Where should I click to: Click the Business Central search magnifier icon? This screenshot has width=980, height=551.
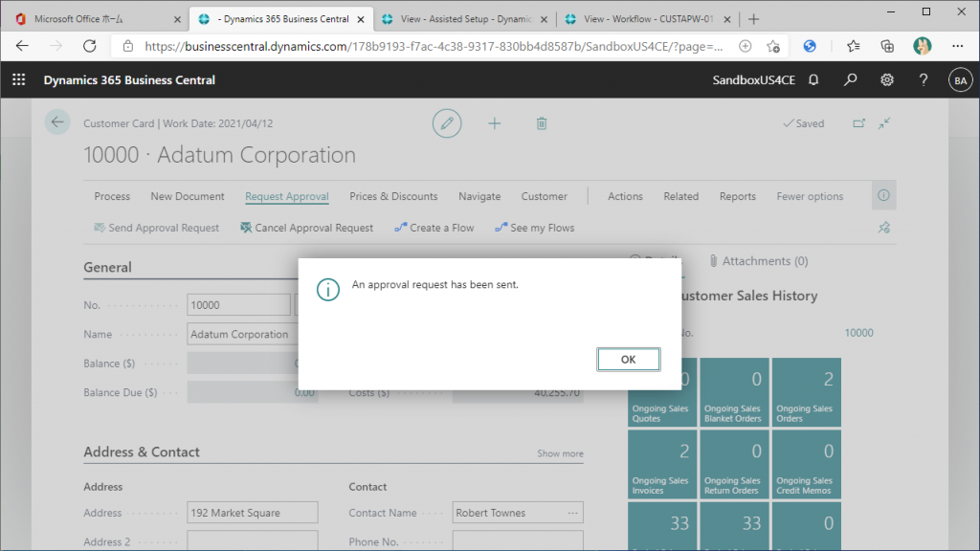click(850, 80)
